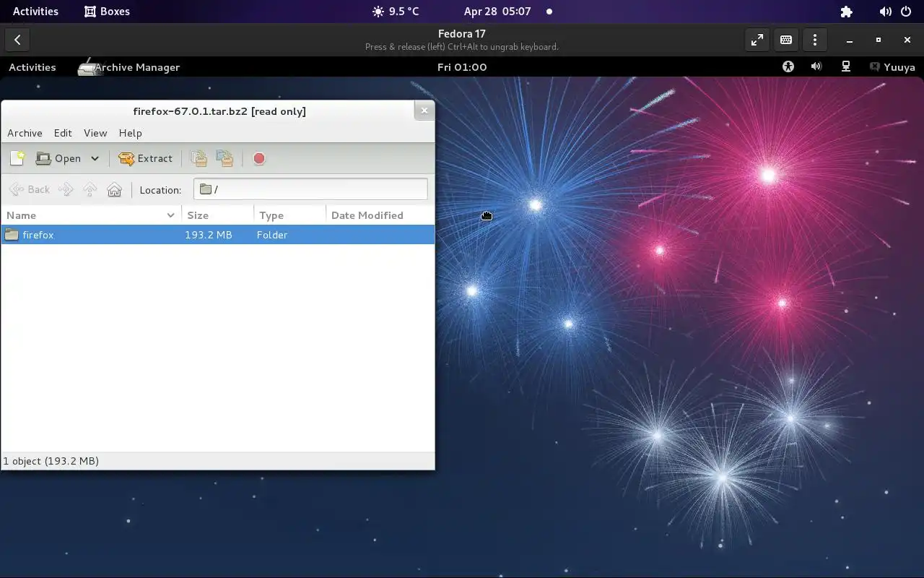Image resolution: width=924 pixels, height=578 pixels.
Task: Click the guest network connection icon
Action: click(846, 67)
